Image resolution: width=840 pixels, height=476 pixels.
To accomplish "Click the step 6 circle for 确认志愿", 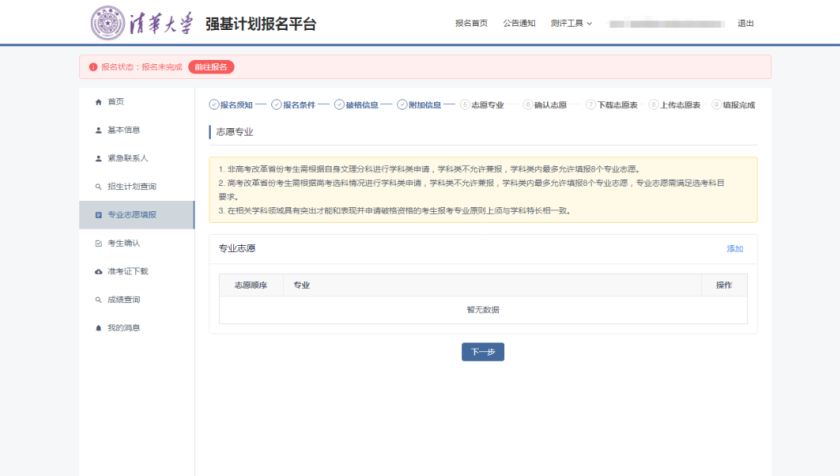I will pyautogui.click(x=528, y=104).
